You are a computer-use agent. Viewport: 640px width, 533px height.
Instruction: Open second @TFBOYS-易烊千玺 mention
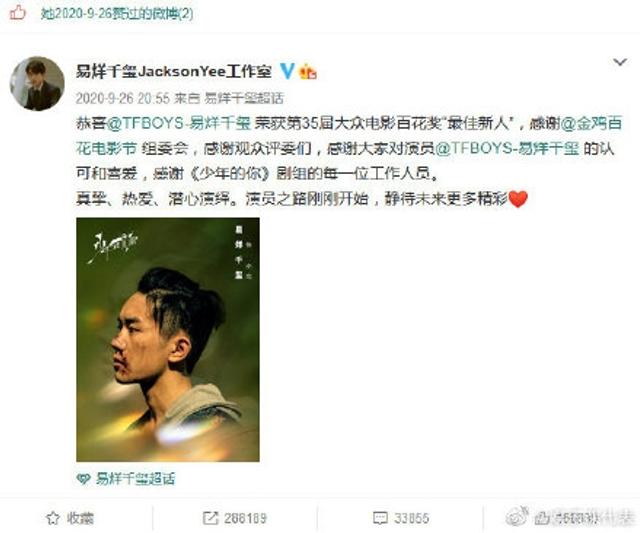coord(507,148)
